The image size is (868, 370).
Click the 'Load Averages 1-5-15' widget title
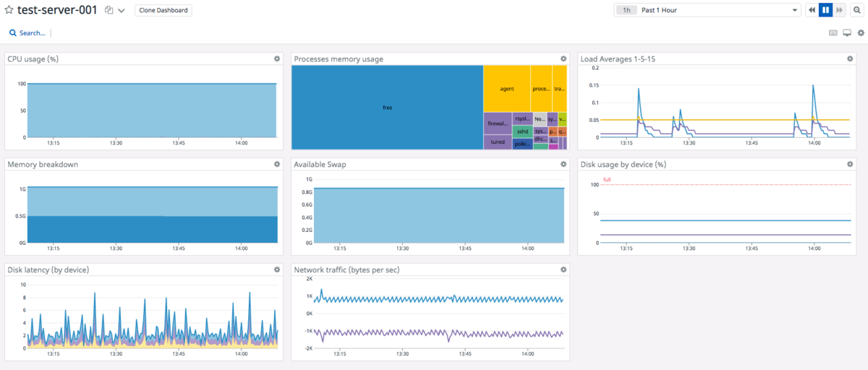click(x=618, y=59)
